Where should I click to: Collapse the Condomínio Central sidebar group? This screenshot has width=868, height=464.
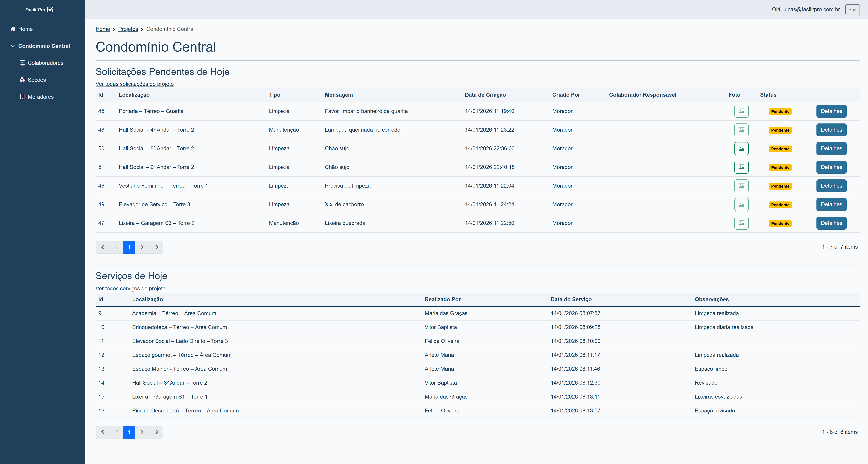13,46
